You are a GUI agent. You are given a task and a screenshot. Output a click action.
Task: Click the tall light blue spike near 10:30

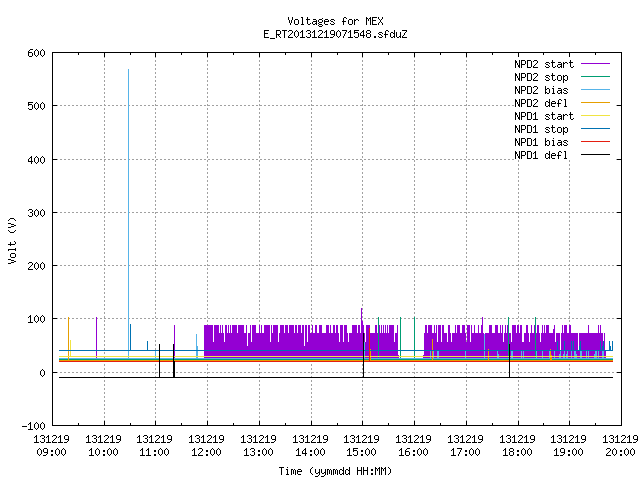tap(129, 212)
